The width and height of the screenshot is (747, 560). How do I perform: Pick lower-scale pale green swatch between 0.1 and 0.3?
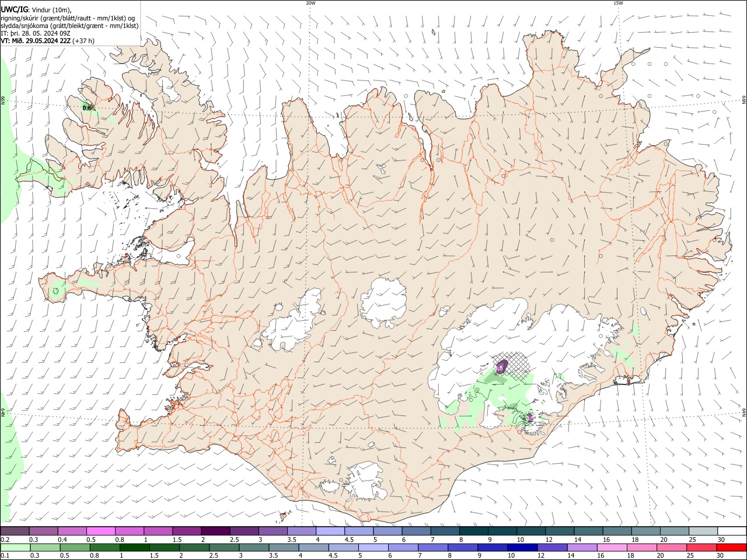point(15,547)
